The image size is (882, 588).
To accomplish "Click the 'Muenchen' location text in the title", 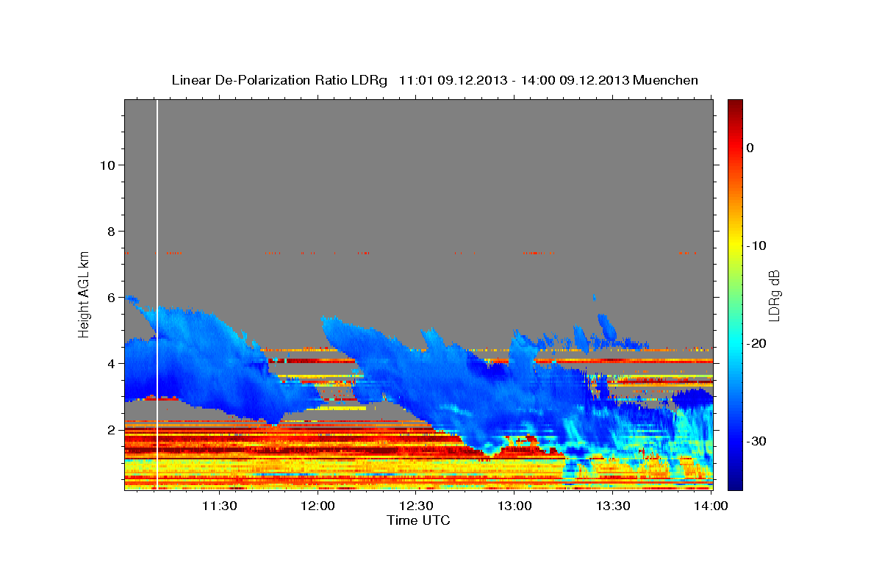I will (664, 80).
